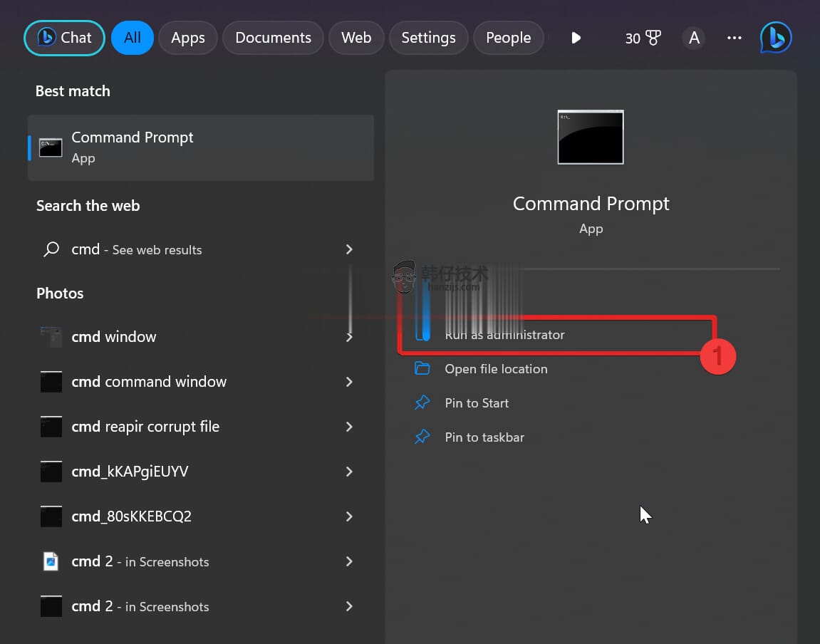This screenshot has height=644, width=820.
Task: Expand the cmd web results arrow
Action: click(349, 249)
